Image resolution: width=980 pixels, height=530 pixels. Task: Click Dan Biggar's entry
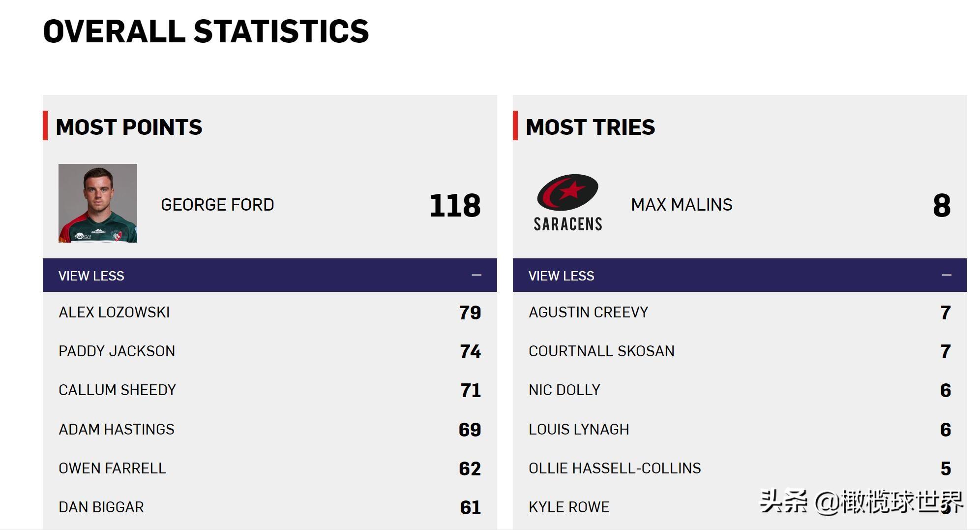(101, 507)
